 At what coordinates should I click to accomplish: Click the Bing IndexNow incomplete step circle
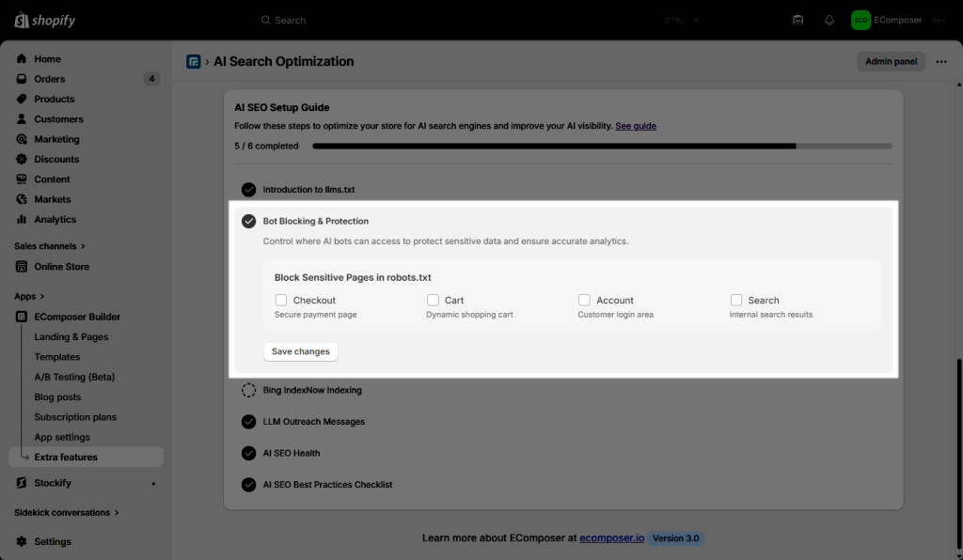(x=248, y=390)
